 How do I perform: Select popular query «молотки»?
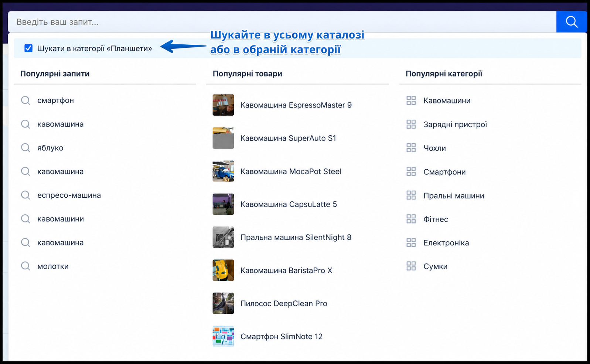pos(53,266)
